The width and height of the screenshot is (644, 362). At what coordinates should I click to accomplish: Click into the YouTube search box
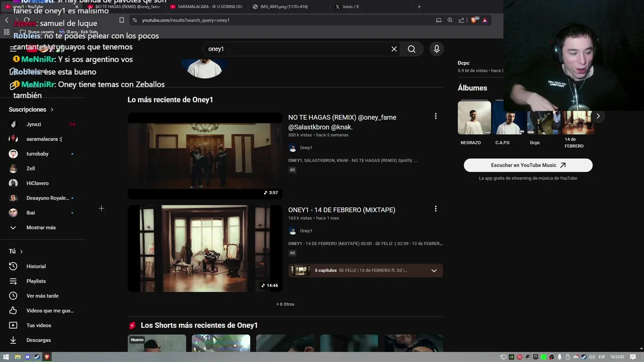tap(297, 49)
